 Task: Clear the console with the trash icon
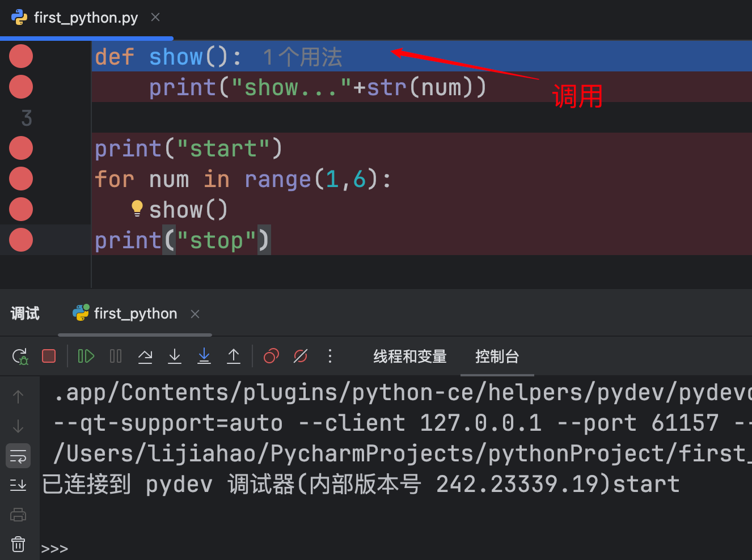pos(18,544)
